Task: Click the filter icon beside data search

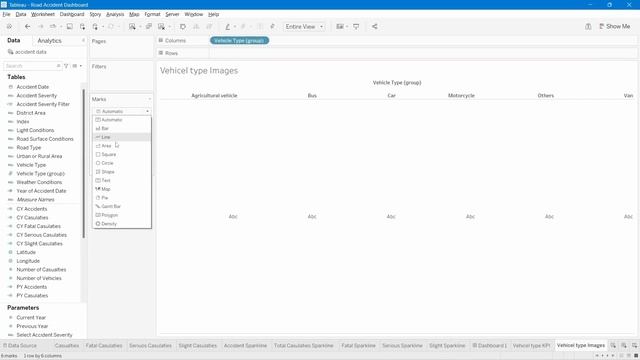Action: pos(66,66)
